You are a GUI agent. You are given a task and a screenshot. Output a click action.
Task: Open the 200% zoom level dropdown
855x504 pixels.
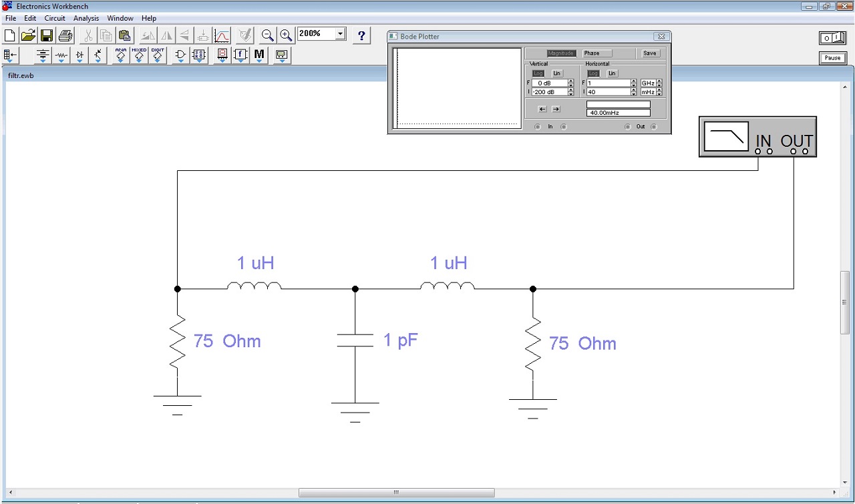[x=341, y=34]
